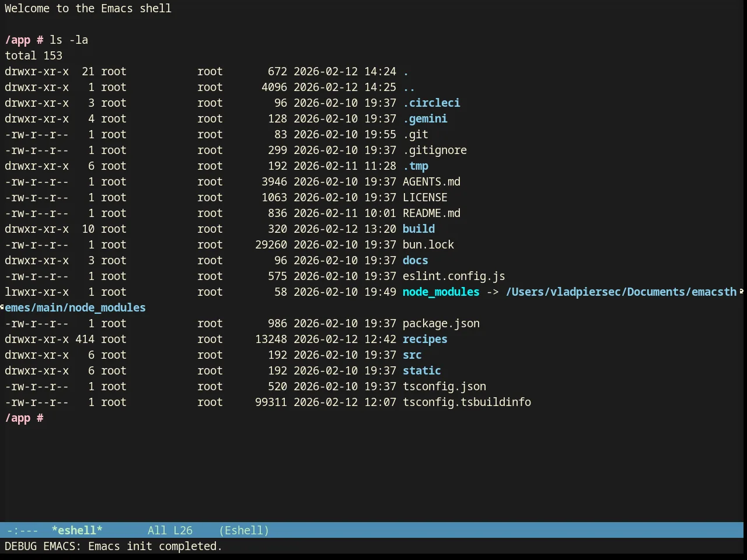Screen dimensions: 747x560
Task: Click the 99311 file size value
Action: coord(271,402)
